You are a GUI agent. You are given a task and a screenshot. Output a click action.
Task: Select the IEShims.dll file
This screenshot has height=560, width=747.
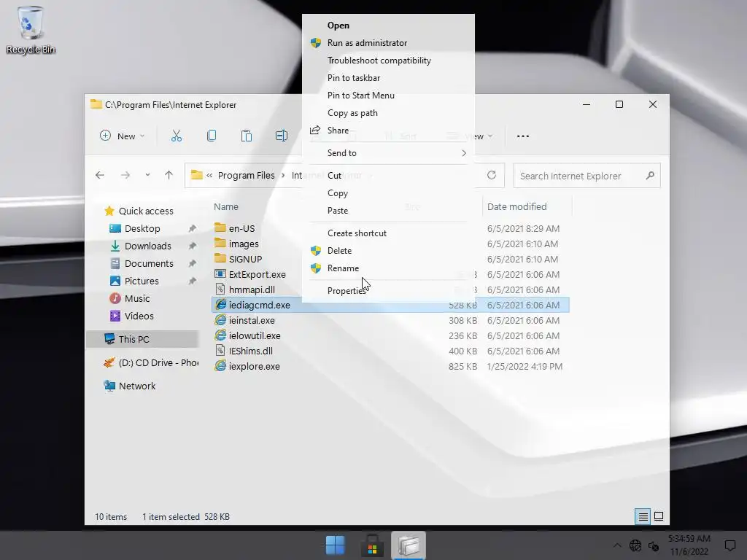click(251, 351)
